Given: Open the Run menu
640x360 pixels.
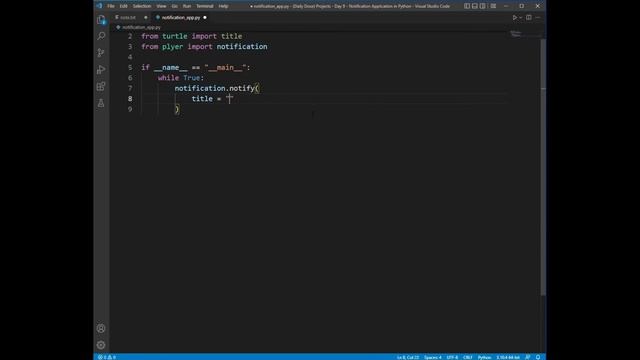Looking at the screenshot, I should [x=187, y=6].
